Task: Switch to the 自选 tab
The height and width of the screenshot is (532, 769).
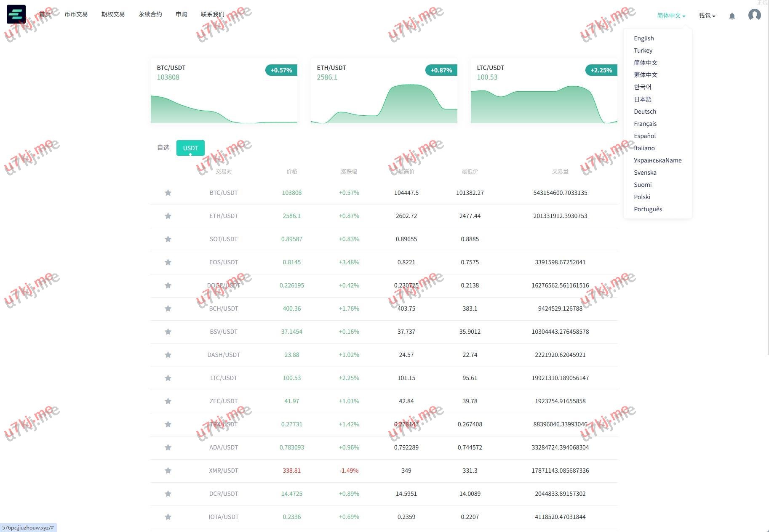Action: 163,148
